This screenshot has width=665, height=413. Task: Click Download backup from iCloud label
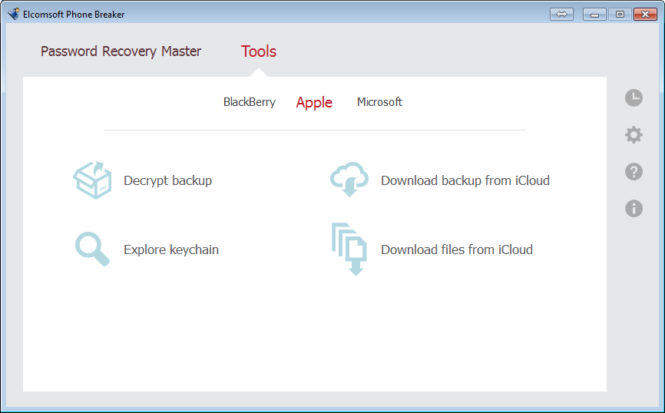[465, 181]
